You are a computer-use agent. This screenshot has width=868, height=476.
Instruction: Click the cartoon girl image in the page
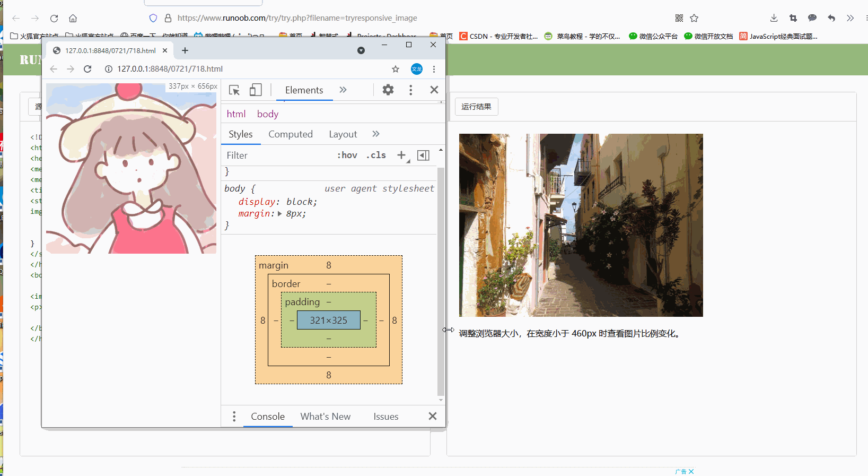click(131, 168)
